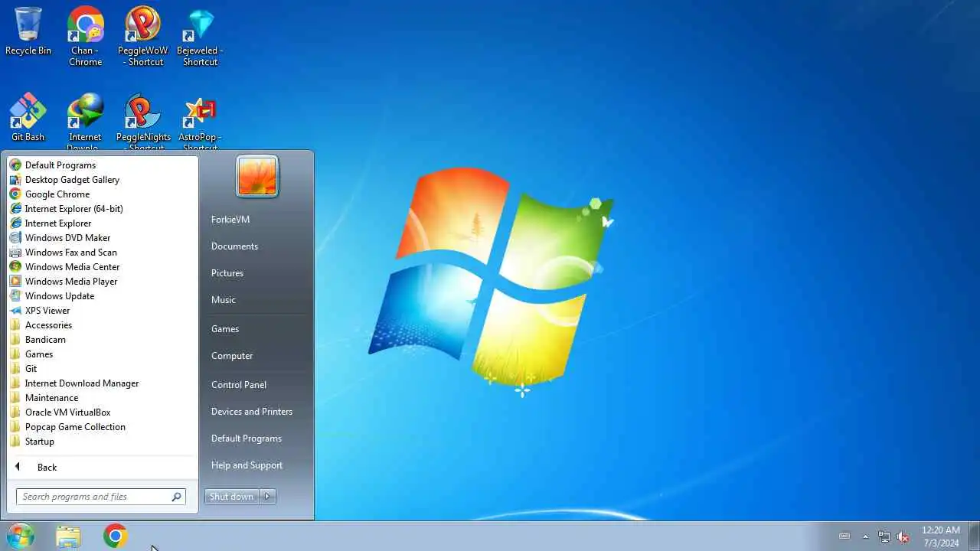This screenshot has width=980, height=551.
Task: Open Windows Media Player
Action: tap(103, 282)
